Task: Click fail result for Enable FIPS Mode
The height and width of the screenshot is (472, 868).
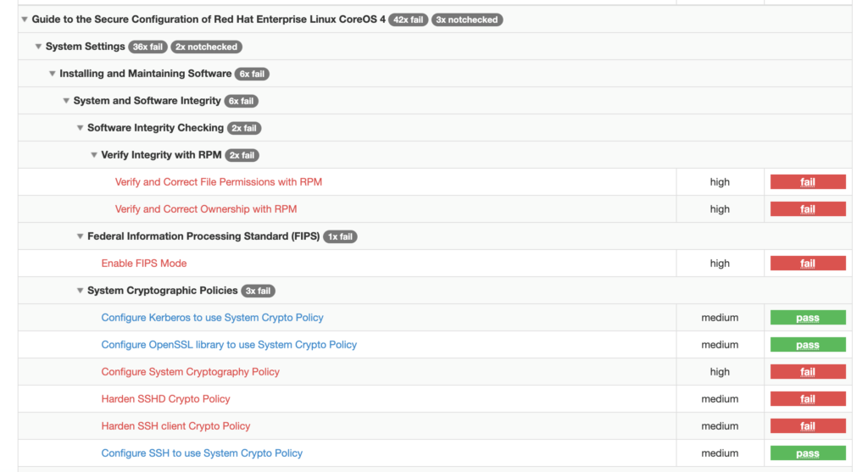Action: point(807,264)
